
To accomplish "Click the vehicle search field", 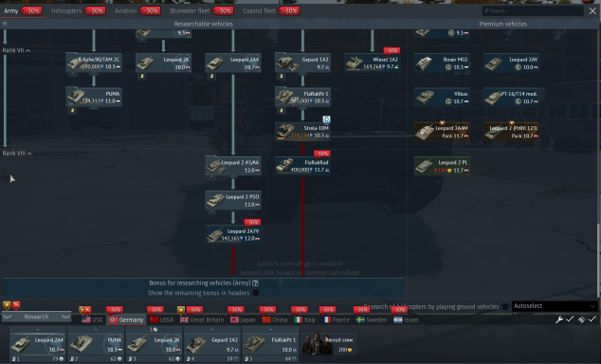I will (533, 10).
